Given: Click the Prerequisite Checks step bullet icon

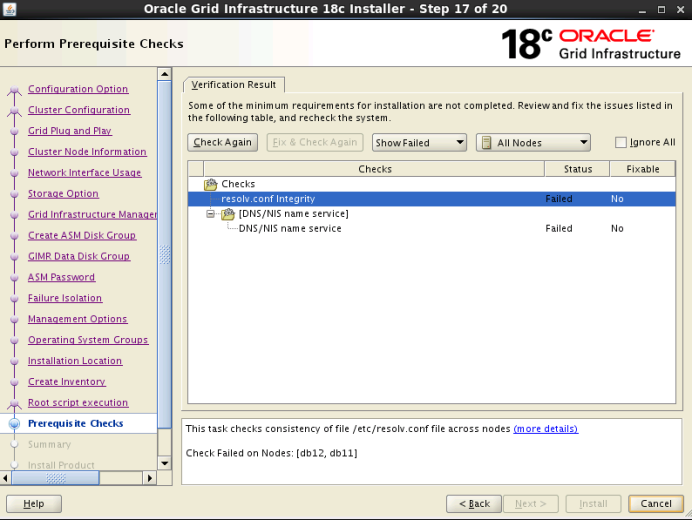Looking at the screenshot, I should (15, 424).
